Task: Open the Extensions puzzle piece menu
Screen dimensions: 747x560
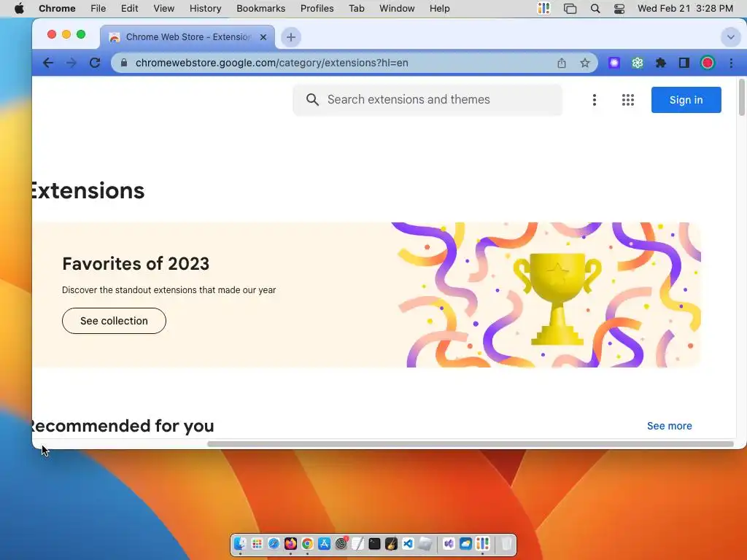Action: 661,63
